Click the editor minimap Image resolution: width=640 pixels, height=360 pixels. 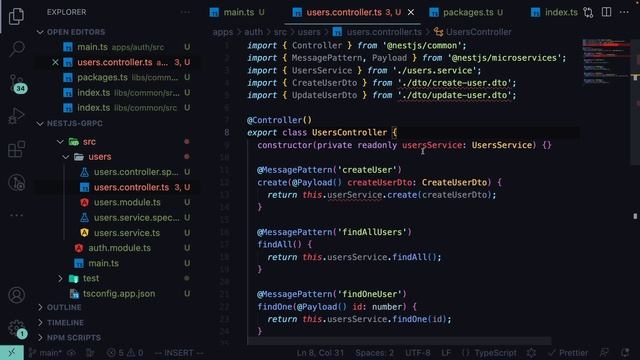click(x=606, y=61)
